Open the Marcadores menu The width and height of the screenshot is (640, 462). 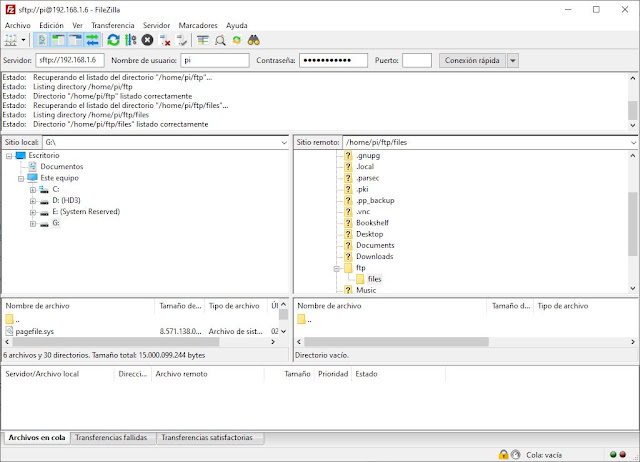198,25
